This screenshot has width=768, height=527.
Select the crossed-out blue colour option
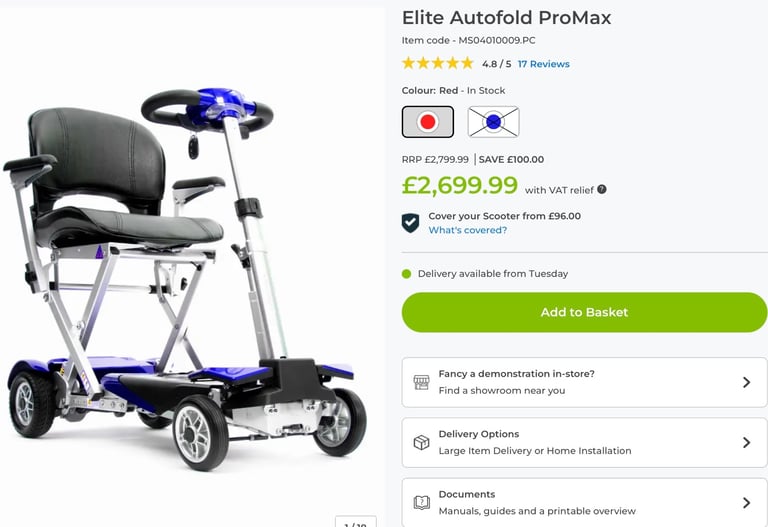pyautogui.click(x=493, y=121)
